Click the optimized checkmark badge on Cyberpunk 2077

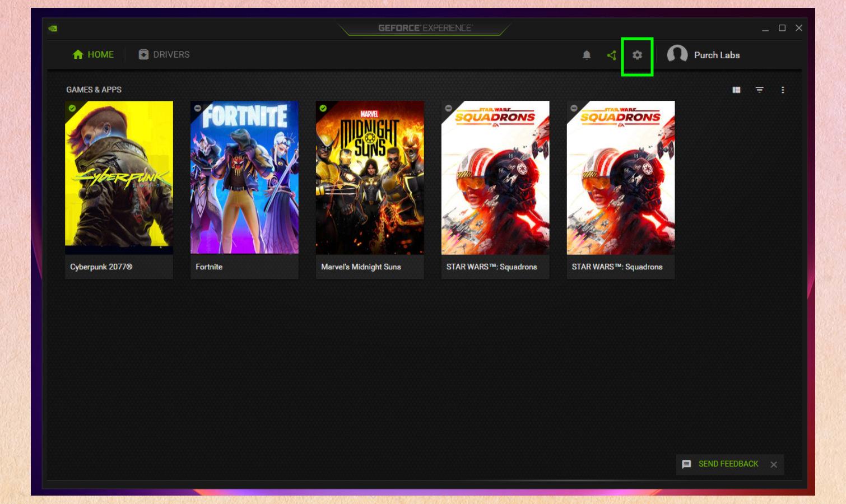click(x=72, y=108)
